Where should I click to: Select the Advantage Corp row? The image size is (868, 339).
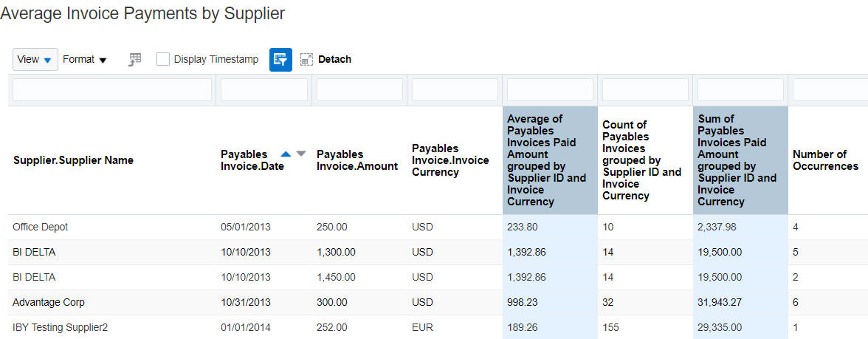(x=438, y=303)
